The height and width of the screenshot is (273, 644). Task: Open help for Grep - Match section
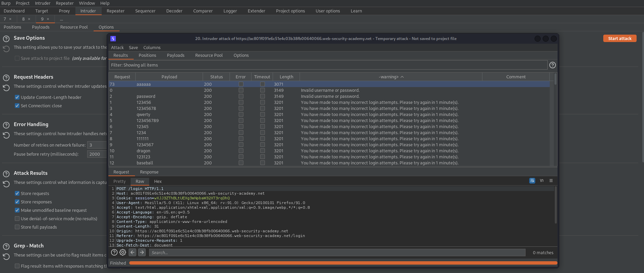pyautogui.click(x=6, y=246)
